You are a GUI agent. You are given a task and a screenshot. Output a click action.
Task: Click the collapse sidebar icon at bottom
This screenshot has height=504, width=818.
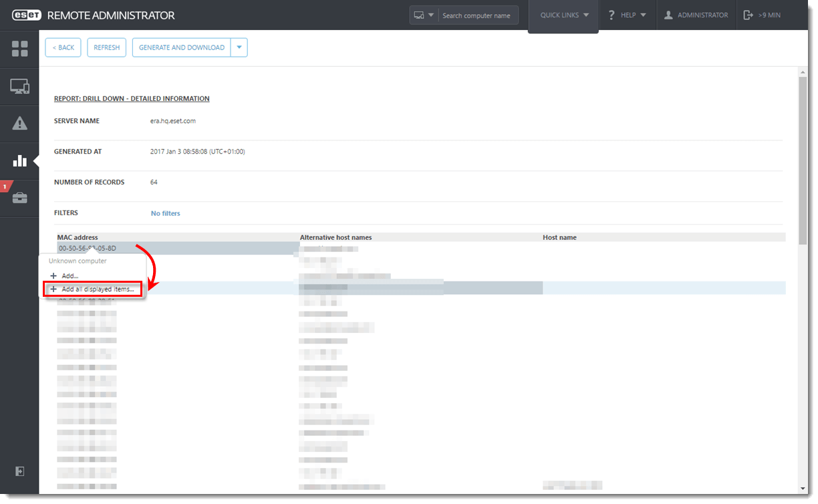20,471
